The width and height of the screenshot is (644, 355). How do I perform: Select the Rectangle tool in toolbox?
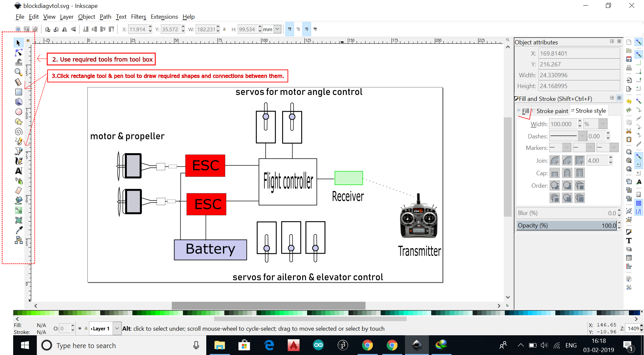point(19,92)
